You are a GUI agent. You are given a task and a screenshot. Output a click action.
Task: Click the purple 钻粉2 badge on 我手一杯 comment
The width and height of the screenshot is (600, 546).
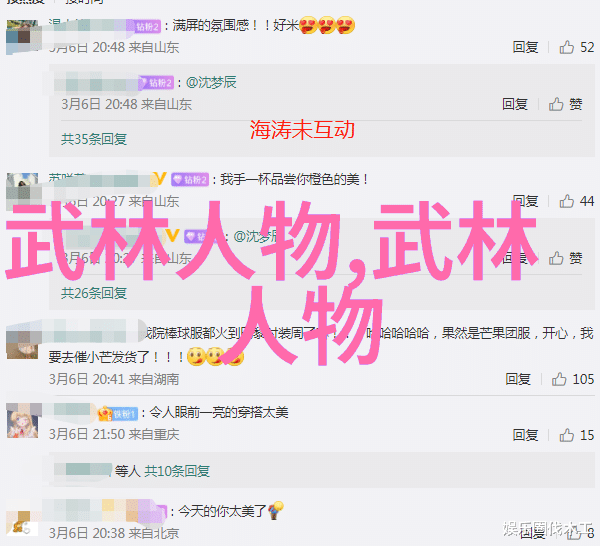[x=190, y=179]
